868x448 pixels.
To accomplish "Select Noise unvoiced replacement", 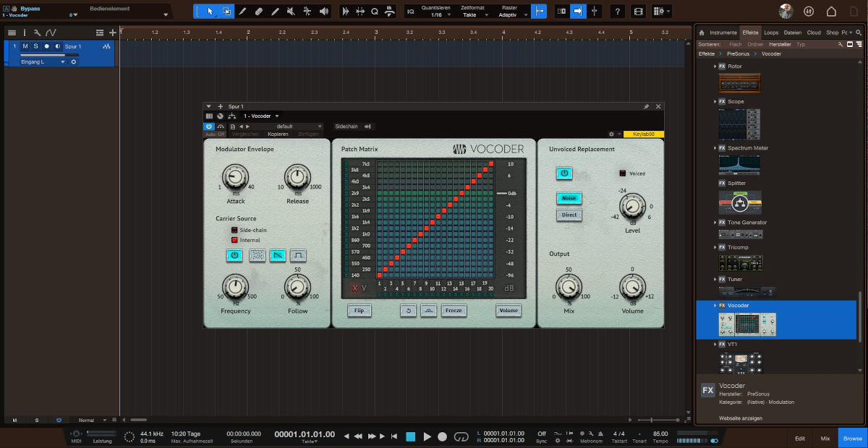I will pyautogui.click(x=569, y=198).
